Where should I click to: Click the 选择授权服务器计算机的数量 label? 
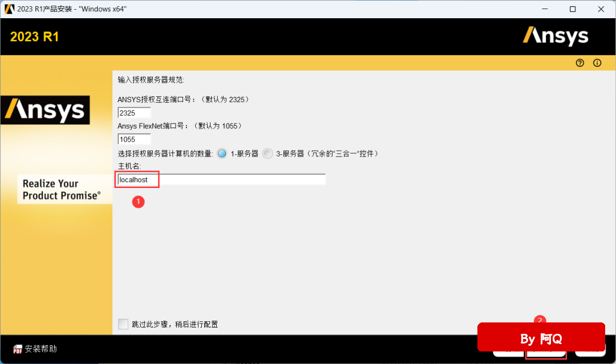click(x=165, y=153)
